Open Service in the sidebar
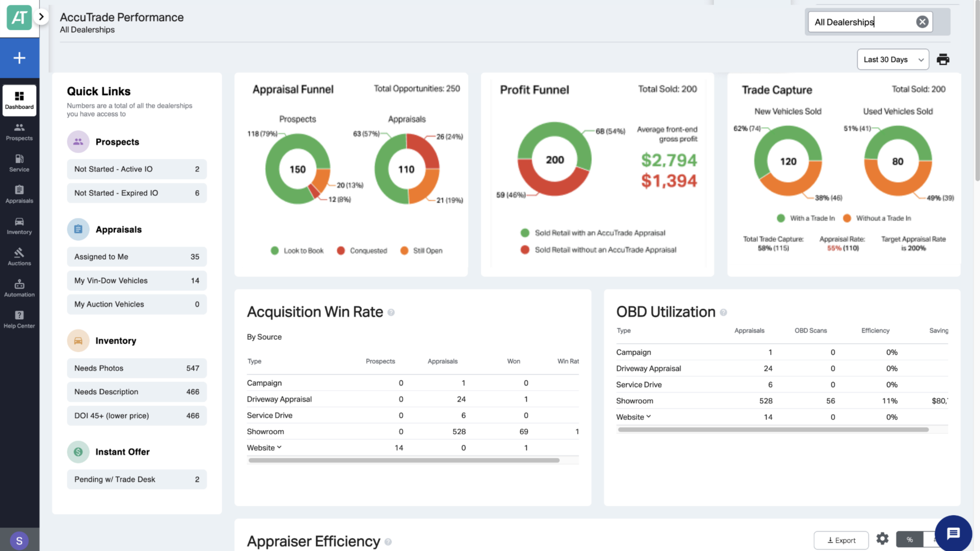Image resolution: width=980 pixels, height=551 pixels. pos(20,163)
